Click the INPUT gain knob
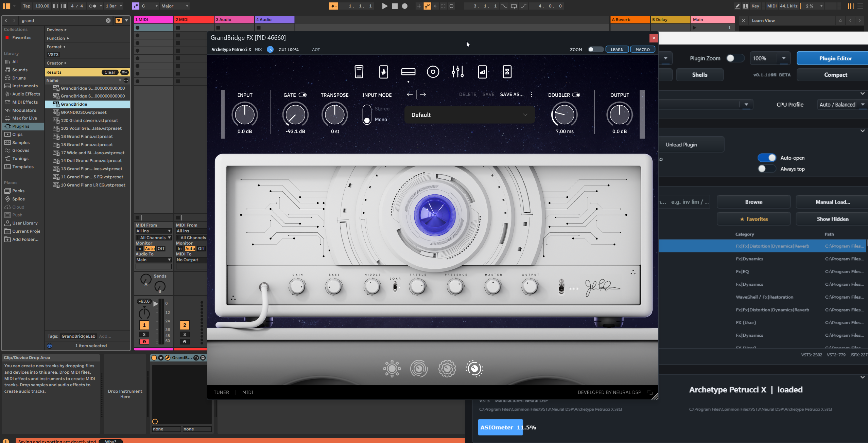 [x=245, y=114]
